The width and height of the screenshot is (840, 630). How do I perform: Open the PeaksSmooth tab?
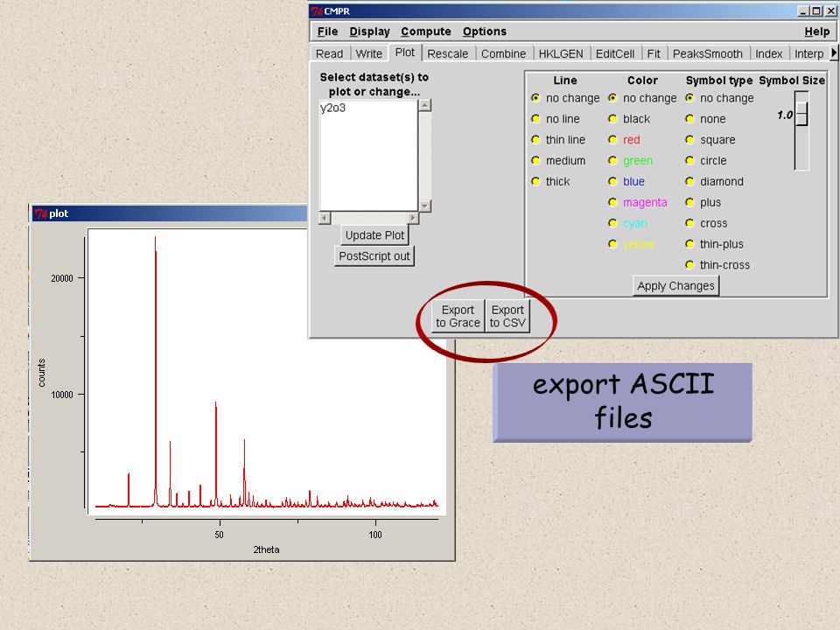point(708,53)
